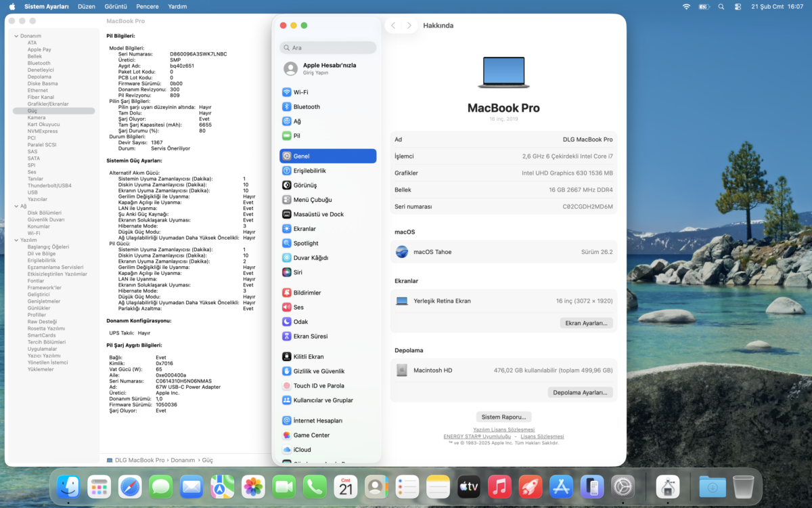Open Photos app from the Dock
The height and width of the screenshot is (508, 812).
253,486
